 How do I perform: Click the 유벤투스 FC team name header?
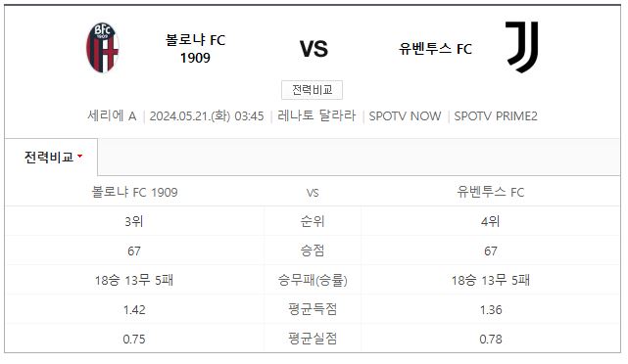[435, 49]
